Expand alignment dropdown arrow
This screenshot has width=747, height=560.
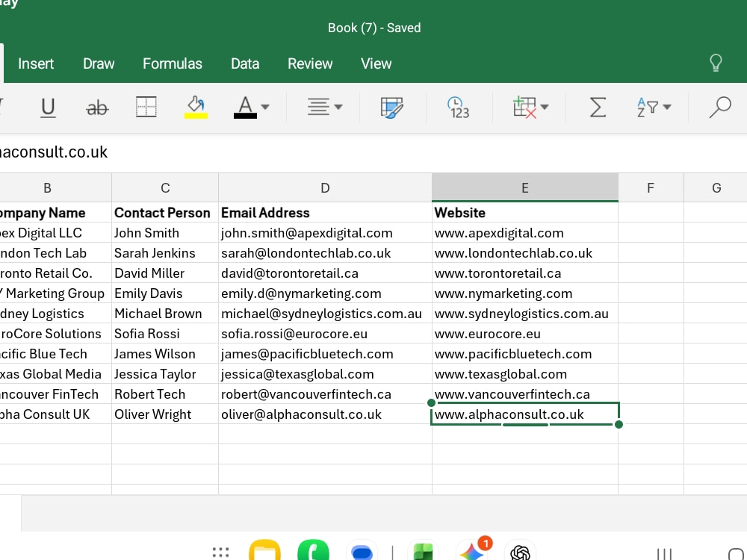click(x=338, y=107)
